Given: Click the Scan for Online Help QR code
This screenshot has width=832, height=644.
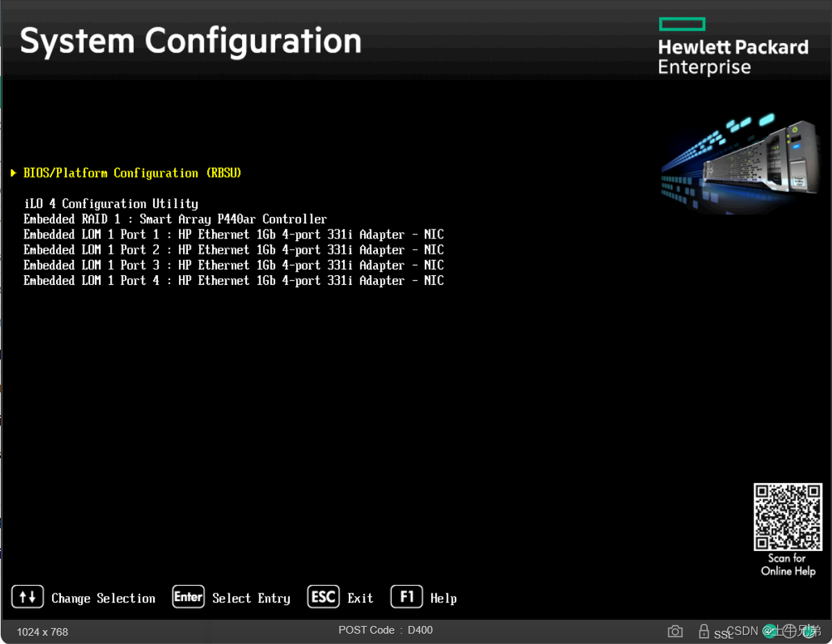Looking at the screenshot, I should [x=788, y=517].
